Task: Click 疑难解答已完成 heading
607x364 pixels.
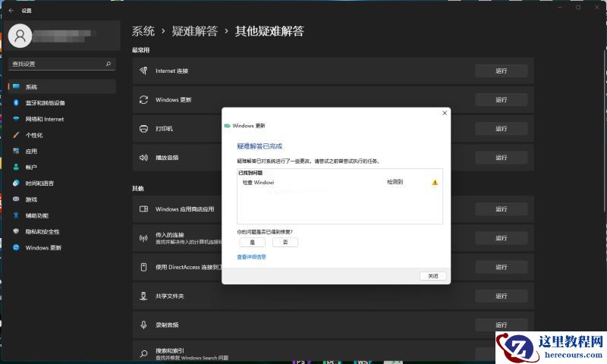Action: (x=259, y=146)
